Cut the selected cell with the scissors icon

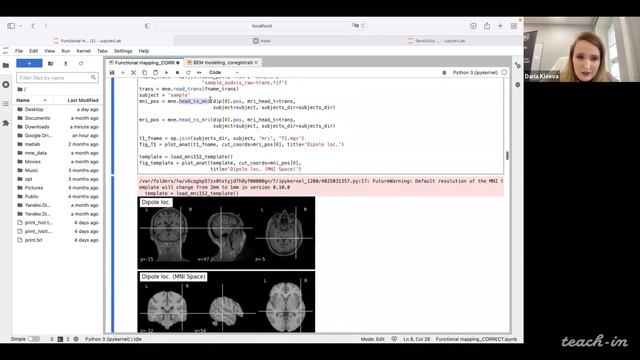click(x=133, y=73)
